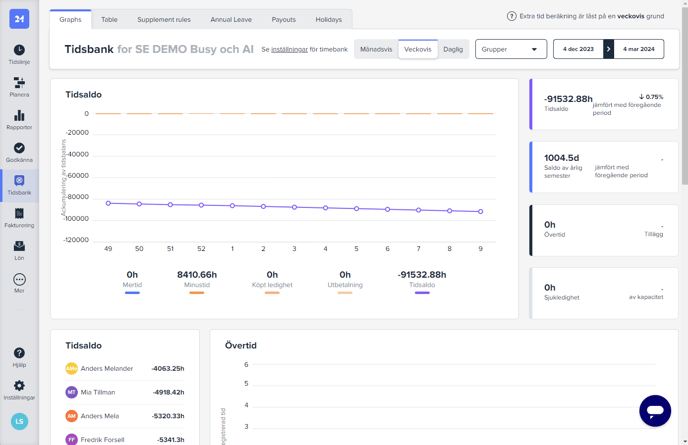Image resolution: width=688 pixels, height=445 pixels.
Task: Open the chat support bubble
Action: coord(655,410)
